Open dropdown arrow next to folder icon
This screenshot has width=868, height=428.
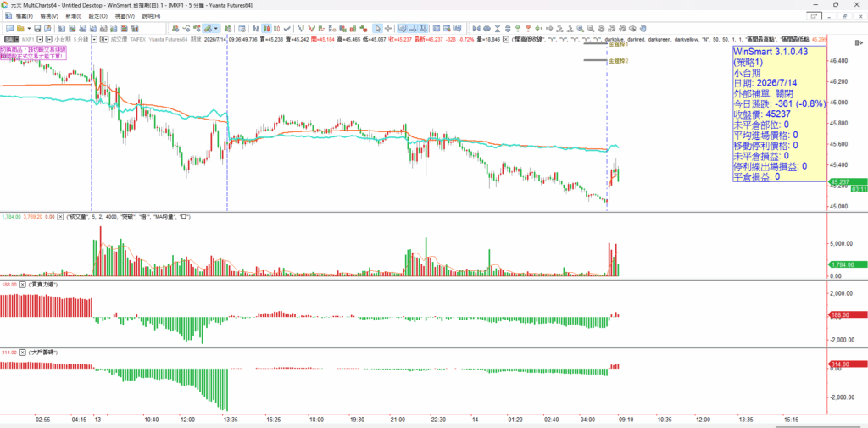pos(29,28)
